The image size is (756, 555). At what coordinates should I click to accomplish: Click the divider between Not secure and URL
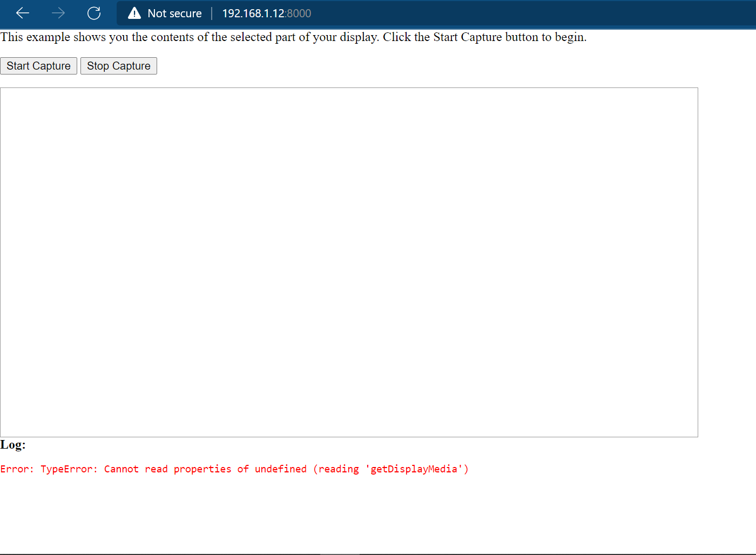point(212,13)
